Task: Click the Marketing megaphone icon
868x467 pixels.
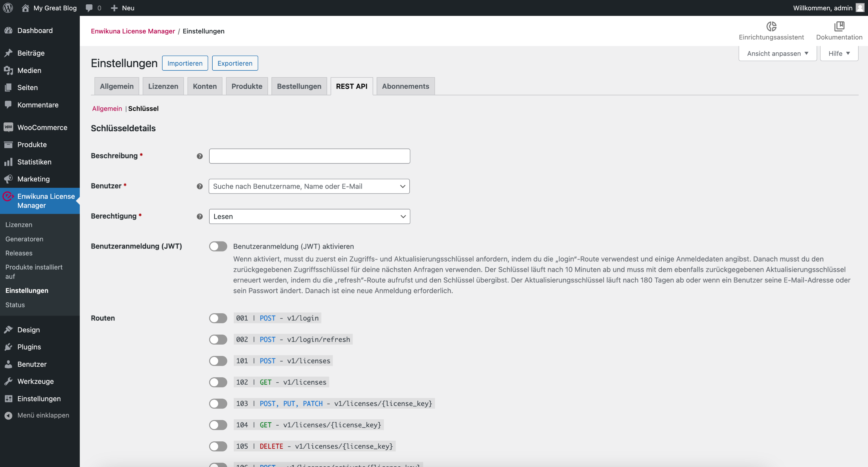Action: (x=8, y=179)
